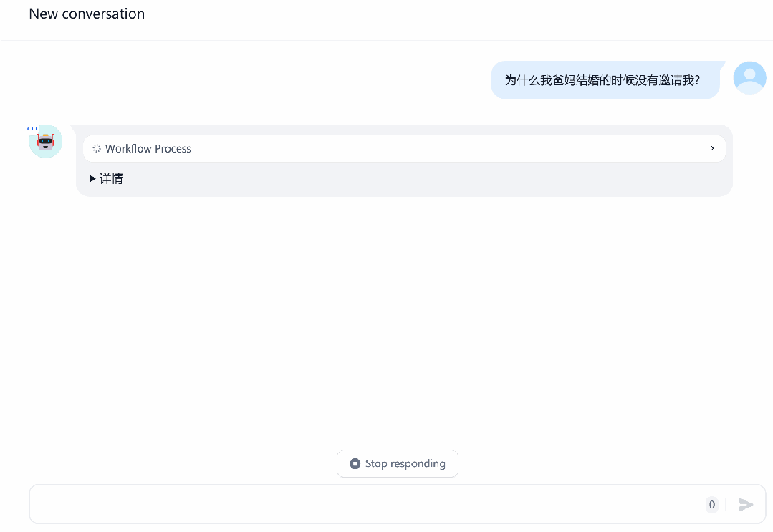
Task: Click the top header bar area
Action: (387, 20)
